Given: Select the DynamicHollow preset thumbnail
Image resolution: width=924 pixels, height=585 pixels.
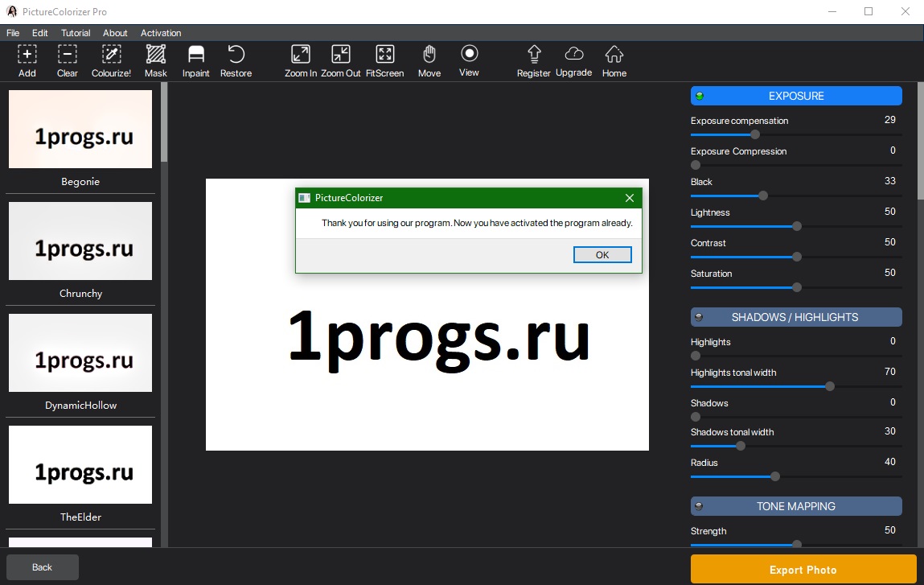Looking at the screenshot, I should tap(80, 352).
